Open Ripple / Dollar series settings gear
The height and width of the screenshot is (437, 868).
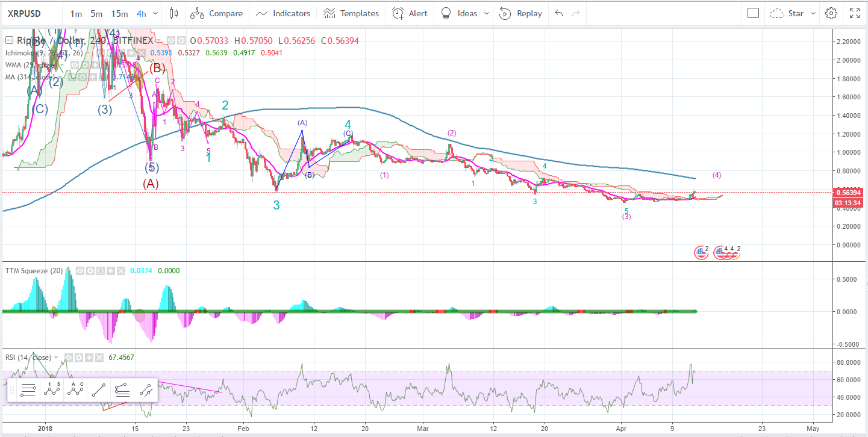click(181, 40)
